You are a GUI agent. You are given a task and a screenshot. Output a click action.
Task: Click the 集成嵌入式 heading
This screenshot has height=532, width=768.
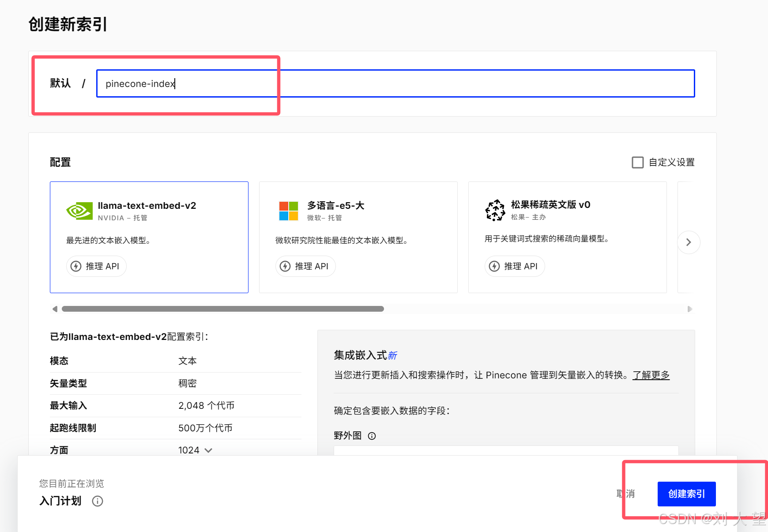click(360, 355)
